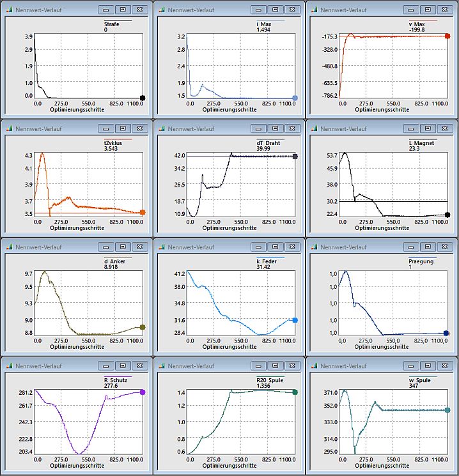Click the orange end point of the tZyklus curve
The height and width of the screenshot is (476, 459).
click(143, 213)
